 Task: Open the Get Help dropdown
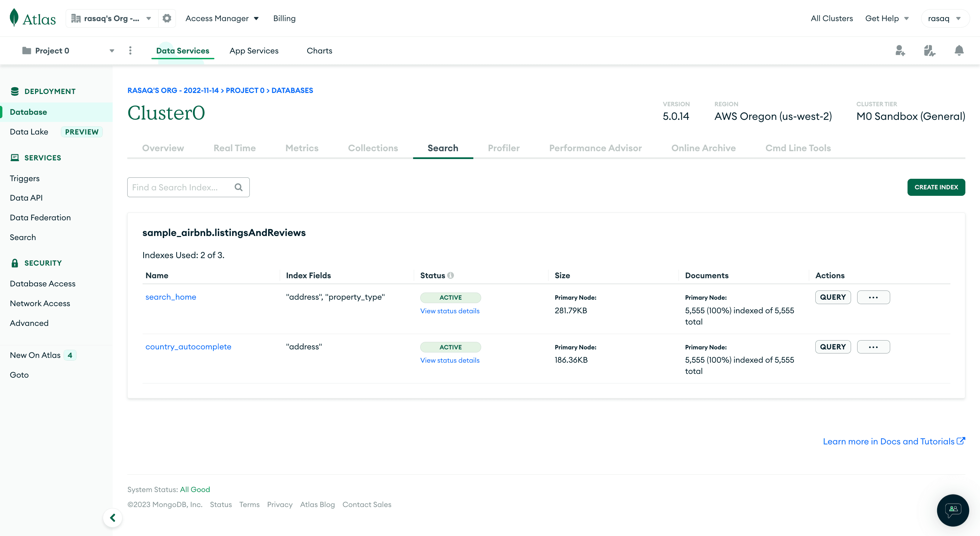tap(887, 18)
